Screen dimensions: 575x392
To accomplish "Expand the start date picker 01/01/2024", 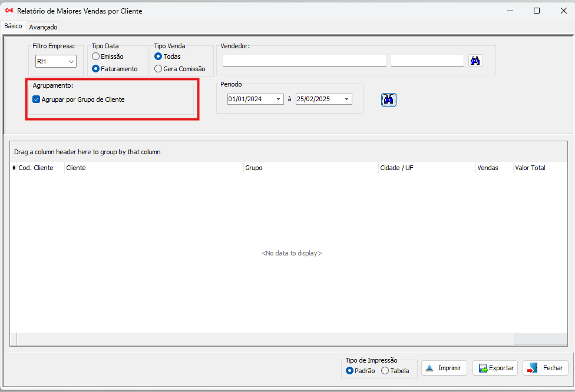I will coord(278,99).
